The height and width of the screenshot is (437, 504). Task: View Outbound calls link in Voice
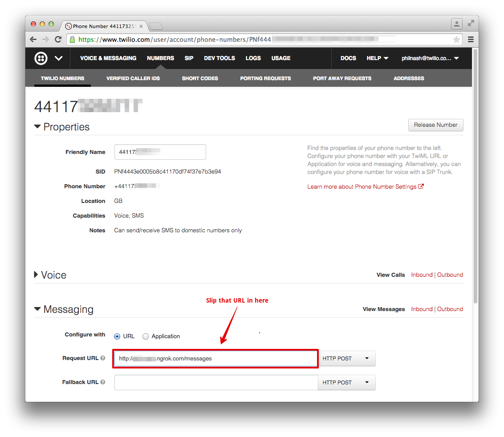tap(450, 275)
